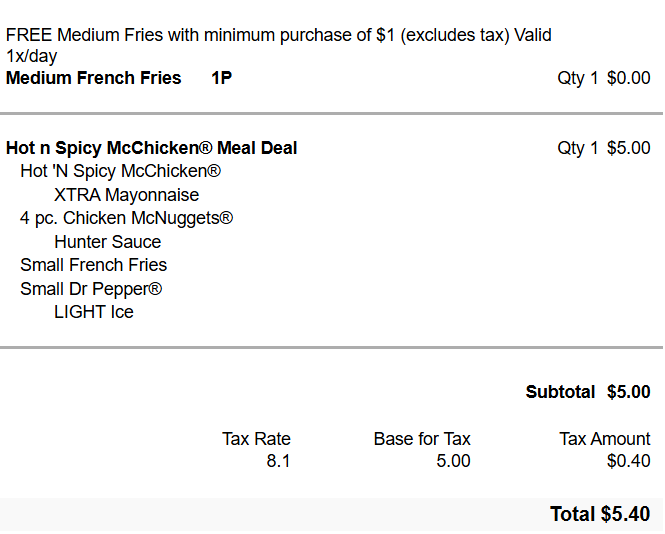Viewport: 665px width, 534px height.
Task: Select the LIGHT Ice modifier text
Action: (x=94, y=312)
